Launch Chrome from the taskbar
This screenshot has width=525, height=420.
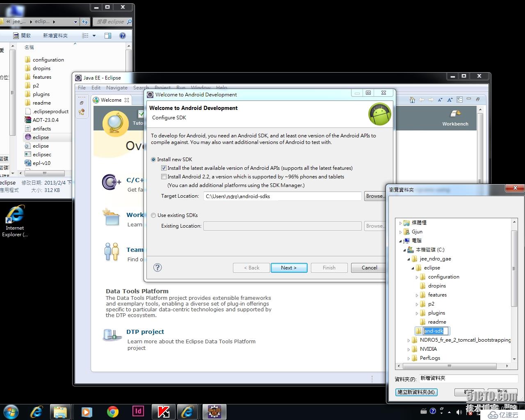click(x=113, y=411)
